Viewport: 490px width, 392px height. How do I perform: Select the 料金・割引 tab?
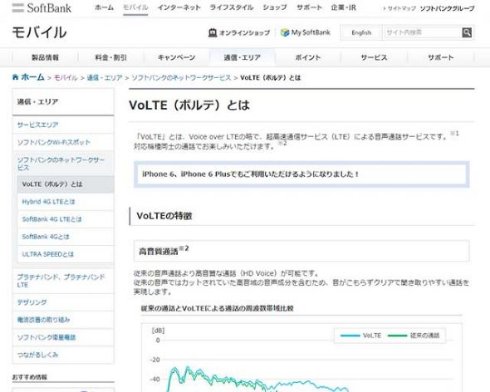click(111, 58)
